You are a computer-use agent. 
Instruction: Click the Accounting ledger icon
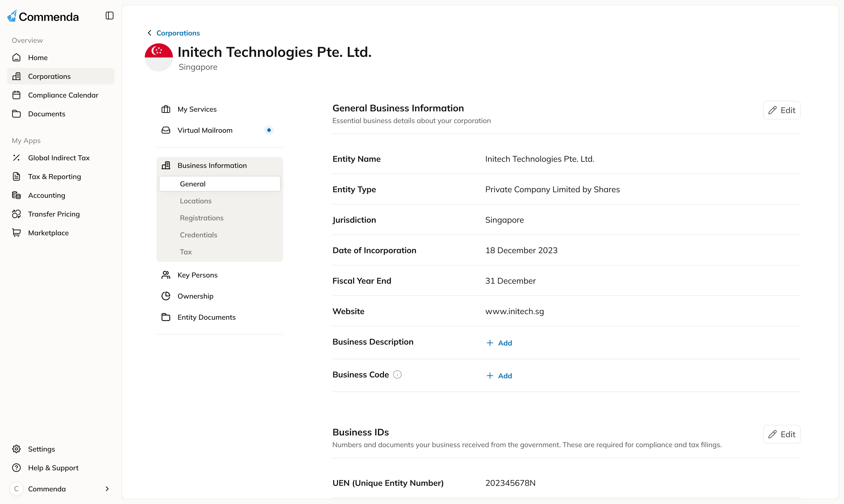coord(16,195)
